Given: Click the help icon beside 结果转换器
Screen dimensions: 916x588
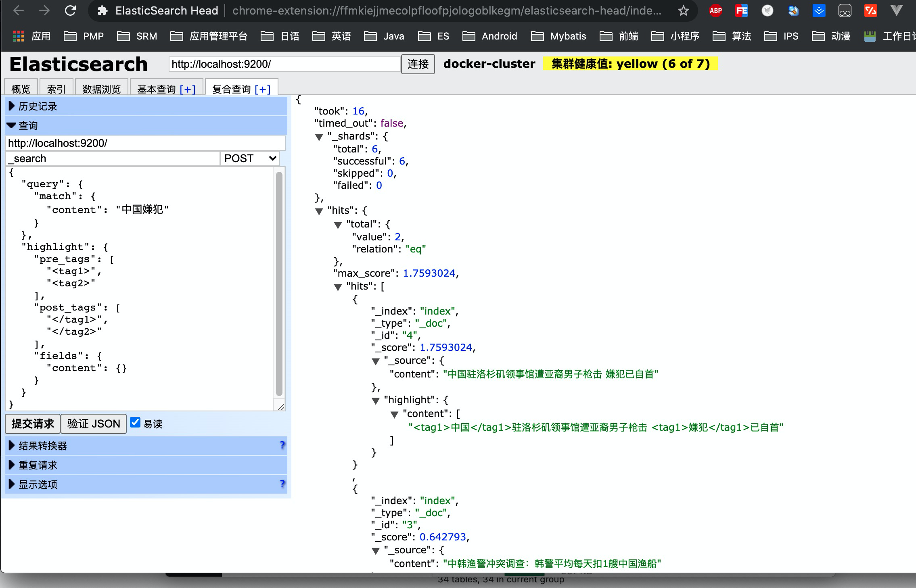Looking at the screenshot, I should 282,445.
